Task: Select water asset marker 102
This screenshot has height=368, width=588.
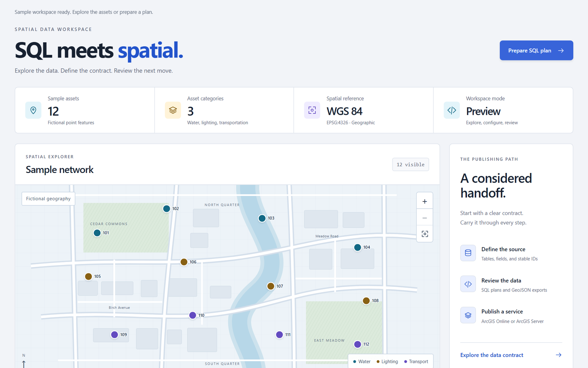Action: 166,209
